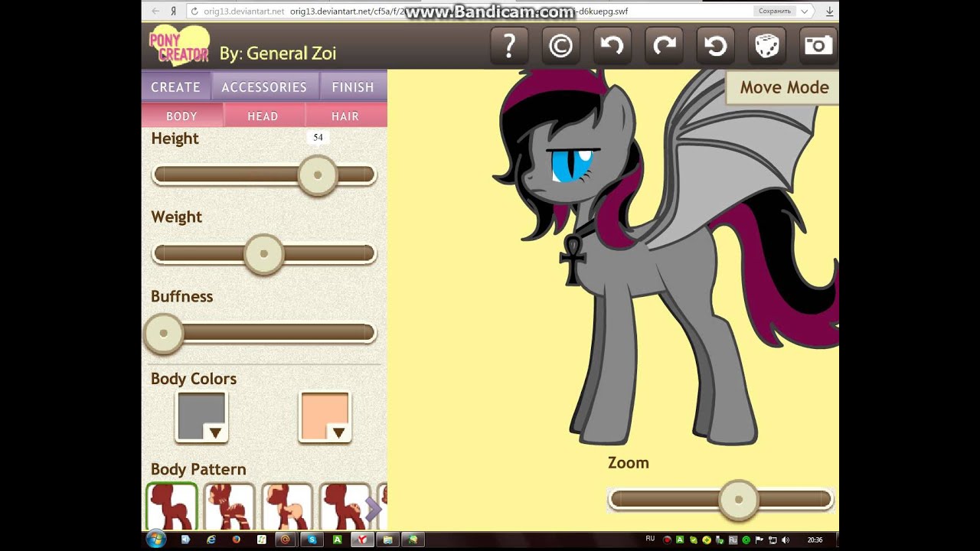This screenshot has width=980, height=551.
Task: Select the BODY sub-tab
Action: [182, 116]
